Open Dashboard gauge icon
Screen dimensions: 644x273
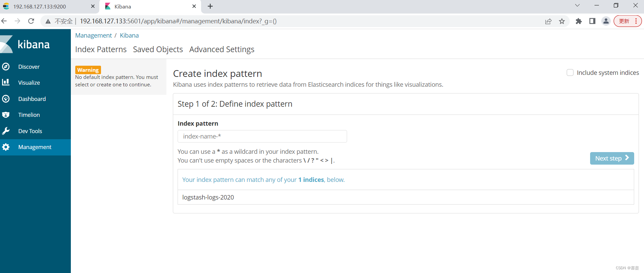click(x=6, y=99)
